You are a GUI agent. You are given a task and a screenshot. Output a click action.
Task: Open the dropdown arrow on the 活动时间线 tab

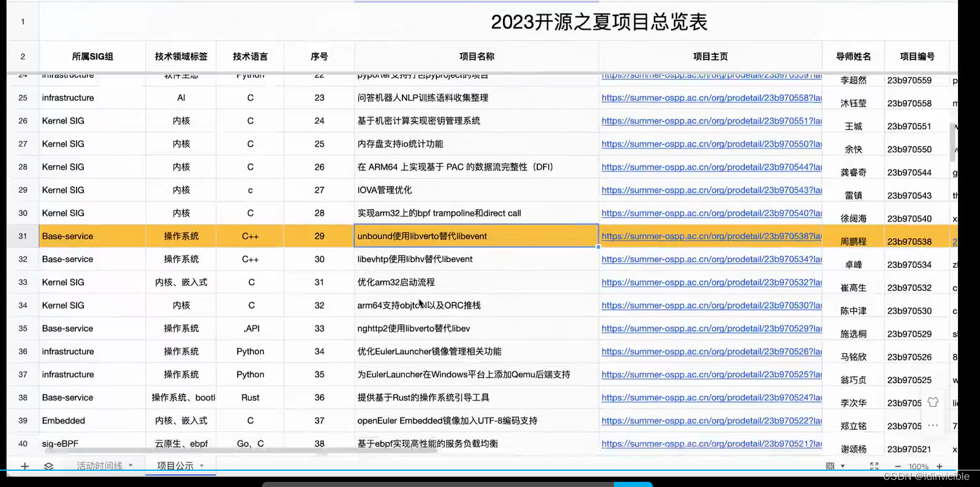click(131, 465)
